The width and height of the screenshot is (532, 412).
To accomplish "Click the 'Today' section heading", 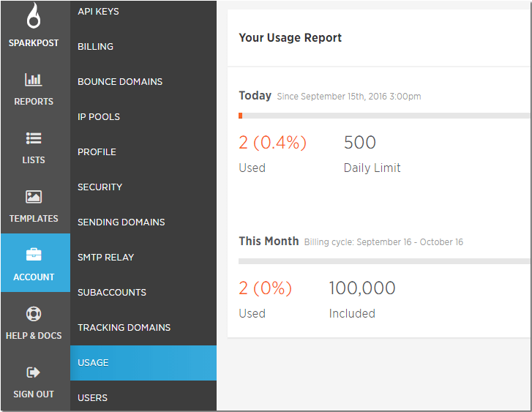I will click(255, 96).
